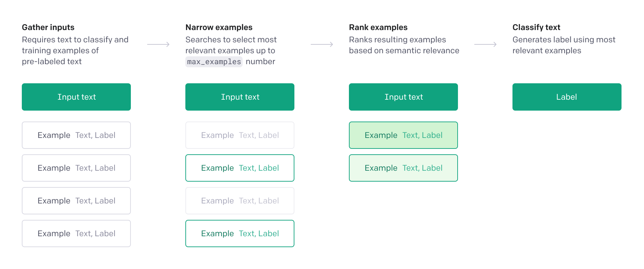Click the Classify text heading

pyautogui.click(x=536, y=27)
